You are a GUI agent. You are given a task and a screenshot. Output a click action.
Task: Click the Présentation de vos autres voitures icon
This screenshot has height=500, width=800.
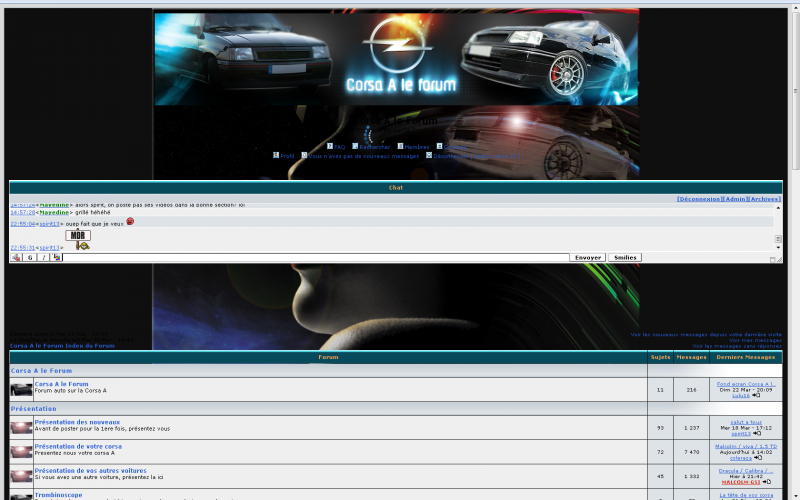pos(21,477)
